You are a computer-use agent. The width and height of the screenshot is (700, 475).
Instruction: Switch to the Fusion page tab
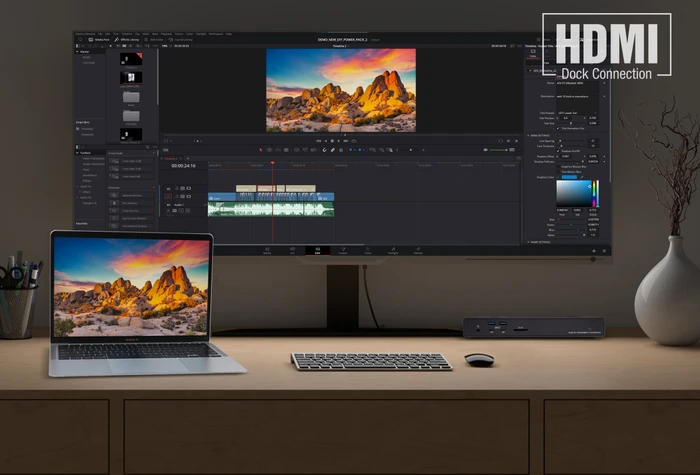coord(342,250)
